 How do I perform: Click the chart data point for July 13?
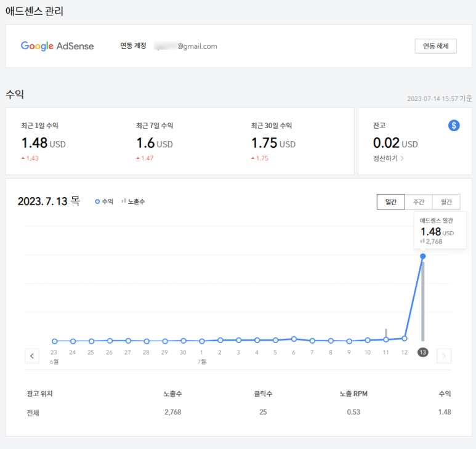point(423,256)
